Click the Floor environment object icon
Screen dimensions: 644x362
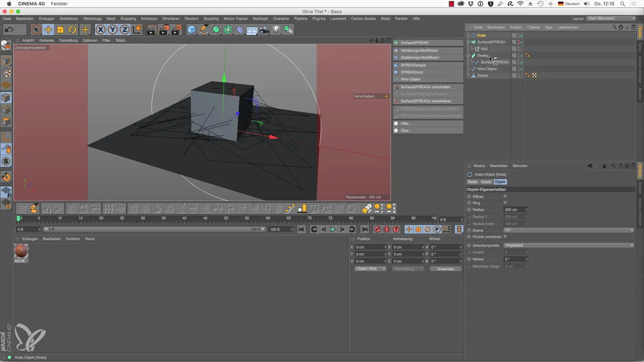[252, 30]
